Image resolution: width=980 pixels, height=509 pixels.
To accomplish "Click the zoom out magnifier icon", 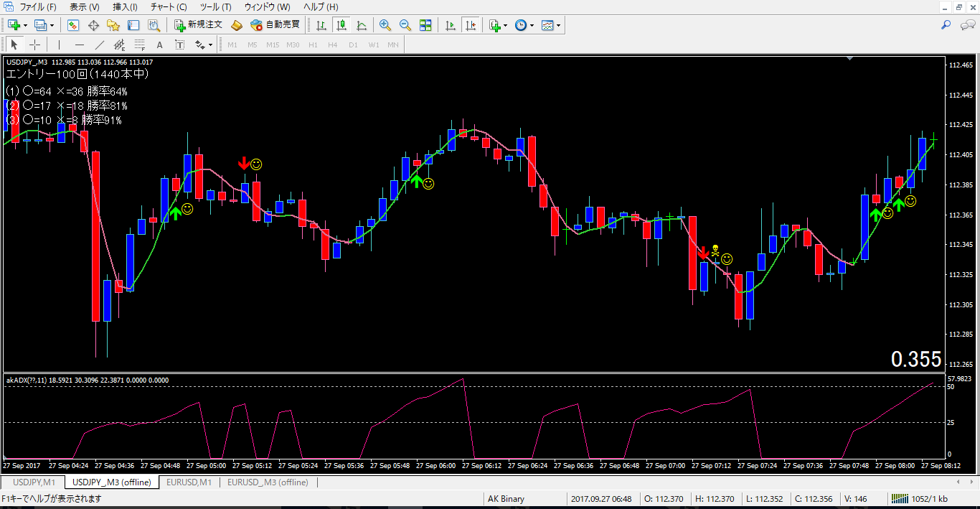I will (x=405, y=25).
